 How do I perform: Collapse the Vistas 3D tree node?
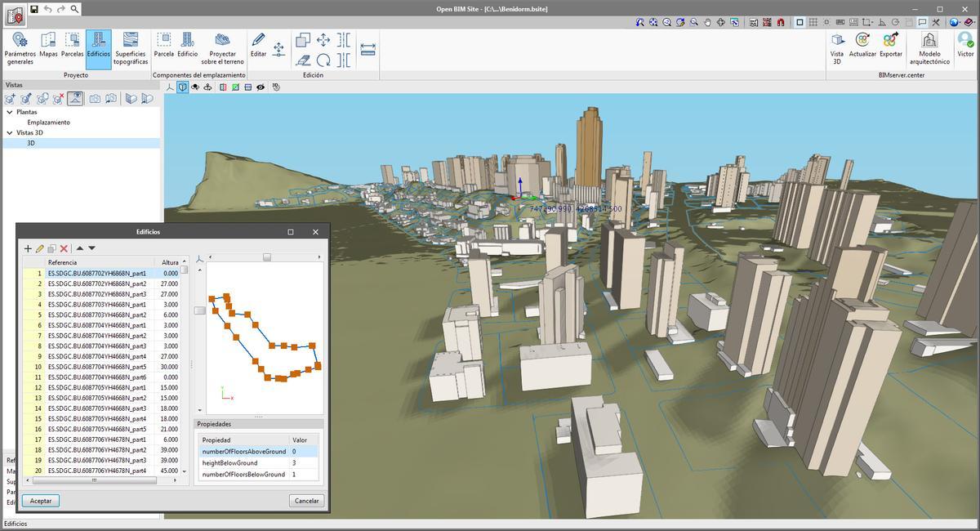11,132
